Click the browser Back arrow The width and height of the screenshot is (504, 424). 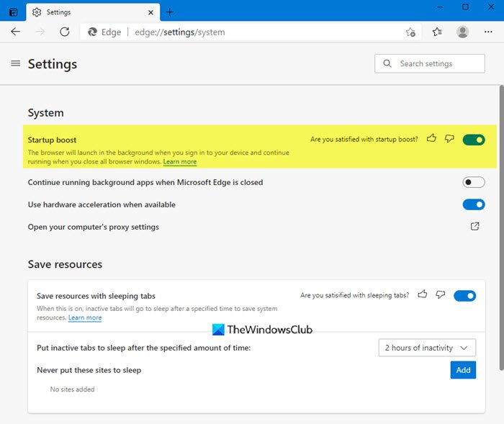[x=16, y=32]
